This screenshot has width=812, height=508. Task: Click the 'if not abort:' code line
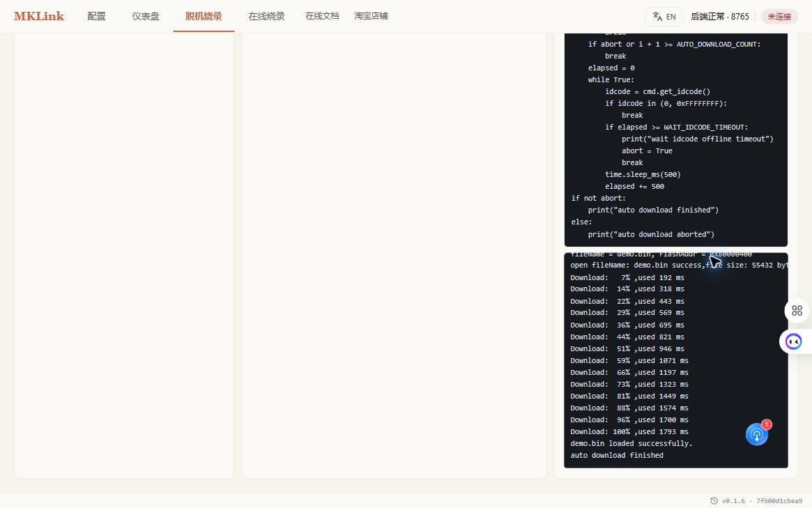tap(598, 199)
